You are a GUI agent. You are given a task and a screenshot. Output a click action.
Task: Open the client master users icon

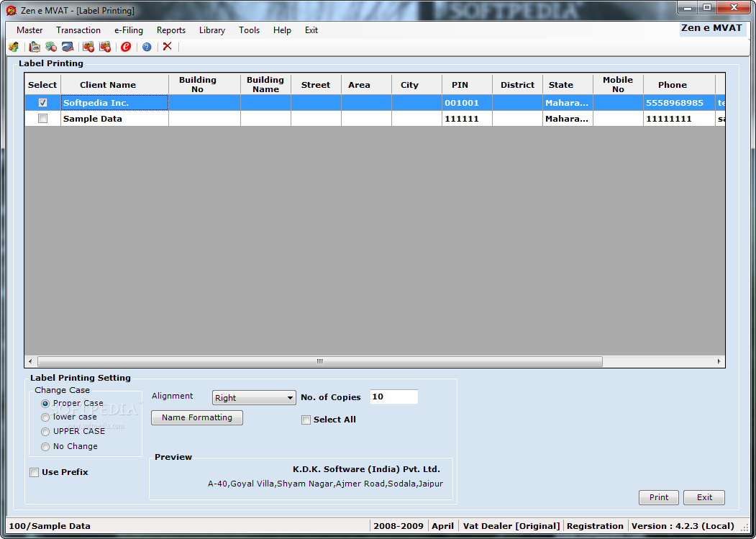tap(14, 47)
